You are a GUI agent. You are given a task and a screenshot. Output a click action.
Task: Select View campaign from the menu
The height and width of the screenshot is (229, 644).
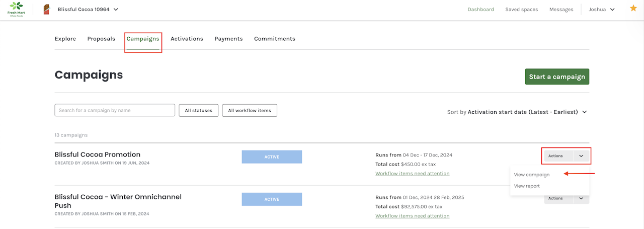pos(531,175)
